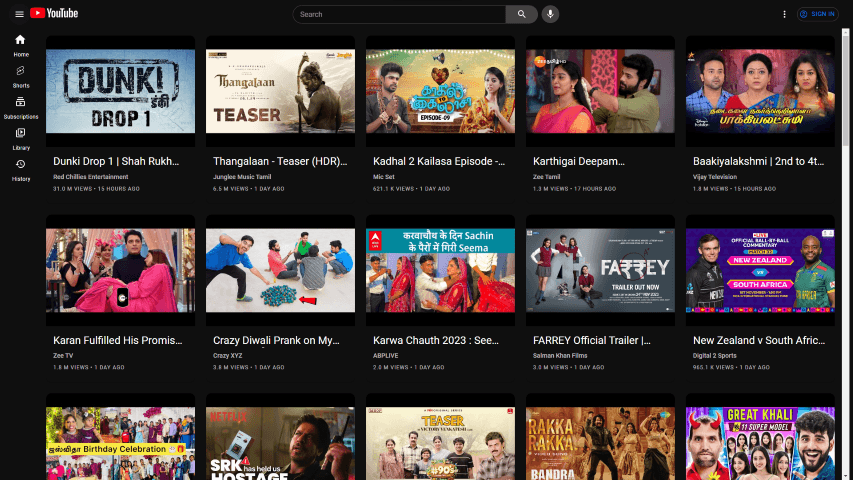Click into the Search input field

click(x=400, y=14)
